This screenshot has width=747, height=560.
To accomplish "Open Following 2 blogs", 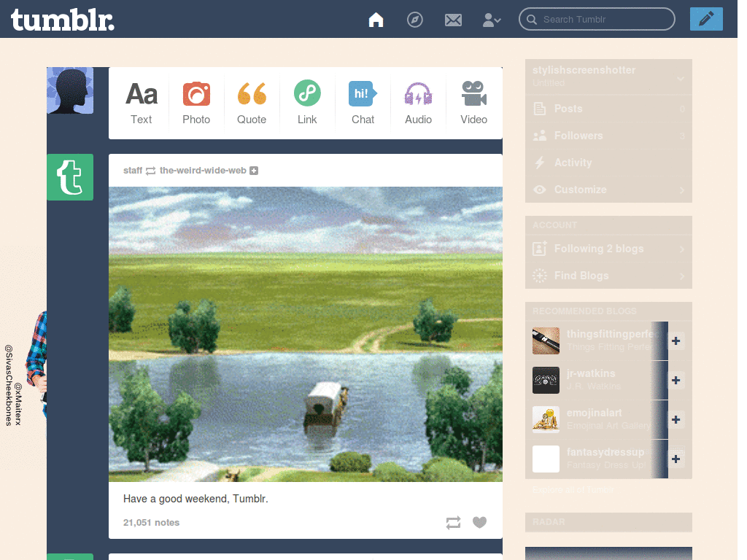I will pos(608,249).
